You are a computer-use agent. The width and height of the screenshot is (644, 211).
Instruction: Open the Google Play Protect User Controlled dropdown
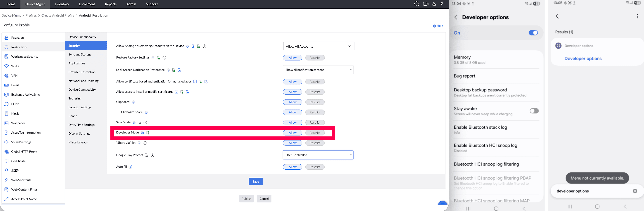click(x=318, y=155)
